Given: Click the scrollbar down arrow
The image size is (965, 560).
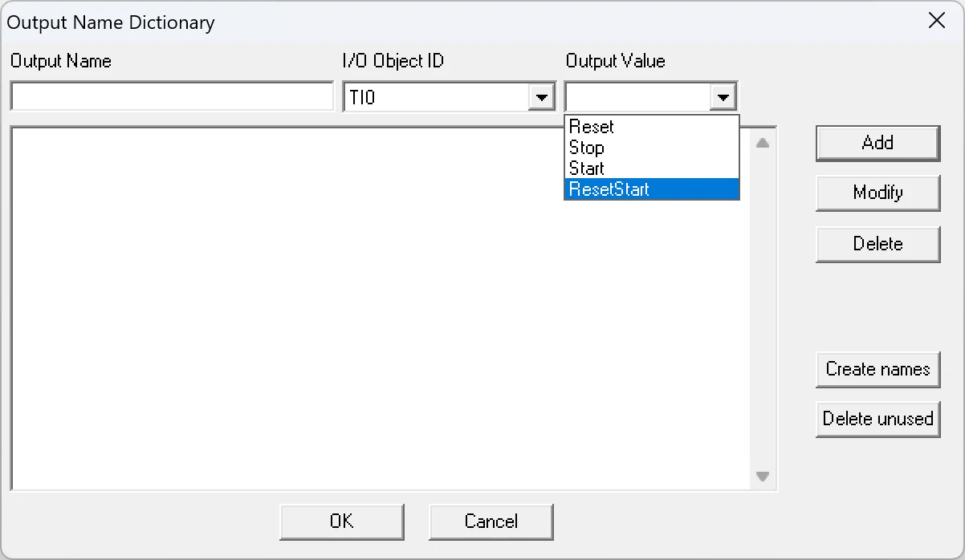Looking at the screenshot, I should click(x=763, y=475).
